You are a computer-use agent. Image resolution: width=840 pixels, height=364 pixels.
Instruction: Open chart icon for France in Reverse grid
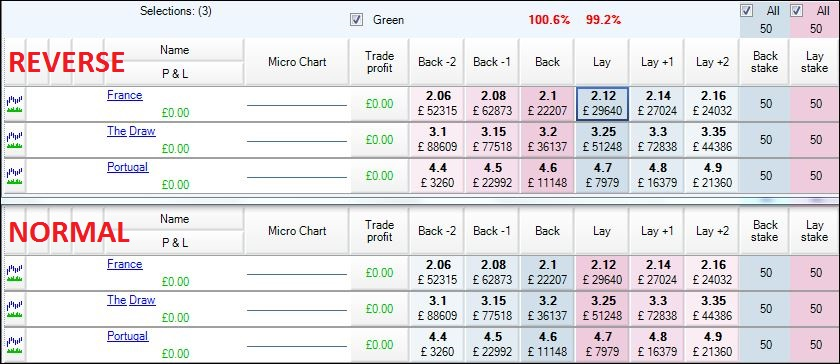tap(14, 104)
